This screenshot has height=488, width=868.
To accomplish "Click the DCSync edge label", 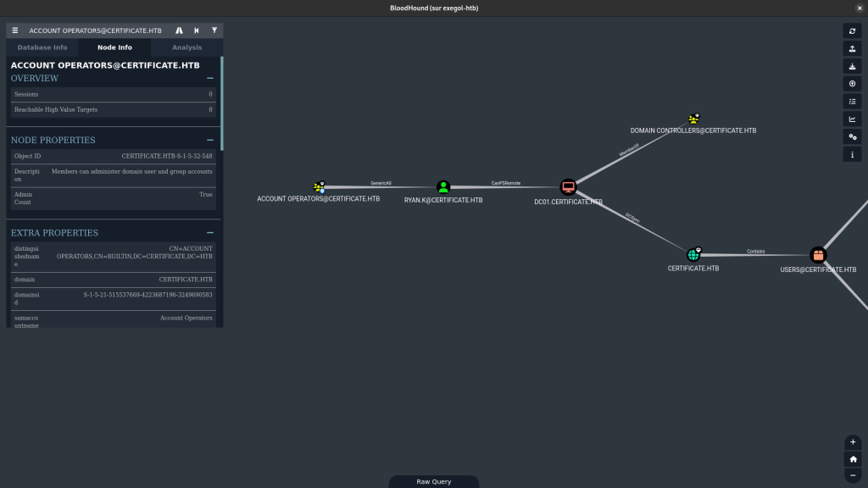I will click(x=632, y=218).
